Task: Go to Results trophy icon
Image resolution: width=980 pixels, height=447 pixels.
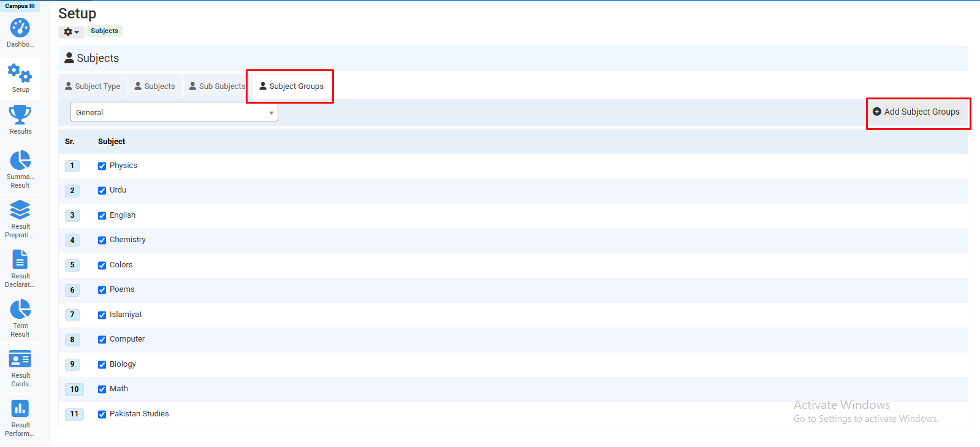Action: click(x=20, y=115)
